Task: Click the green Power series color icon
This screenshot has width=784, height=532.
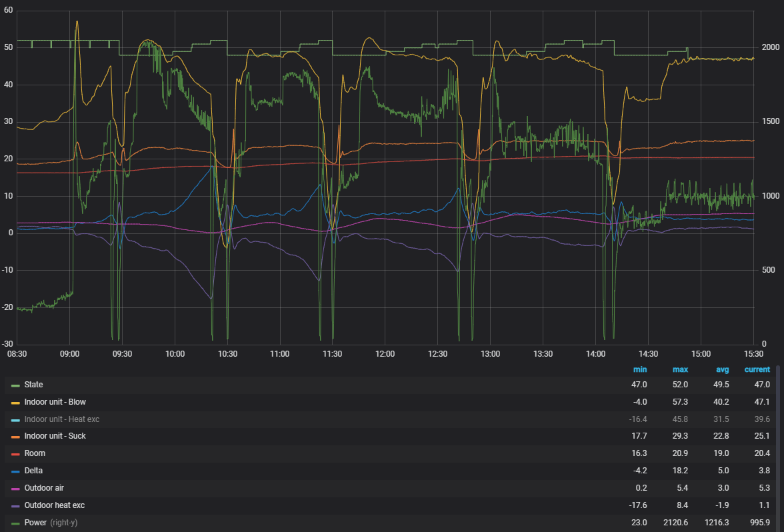Action: (15, 523)
